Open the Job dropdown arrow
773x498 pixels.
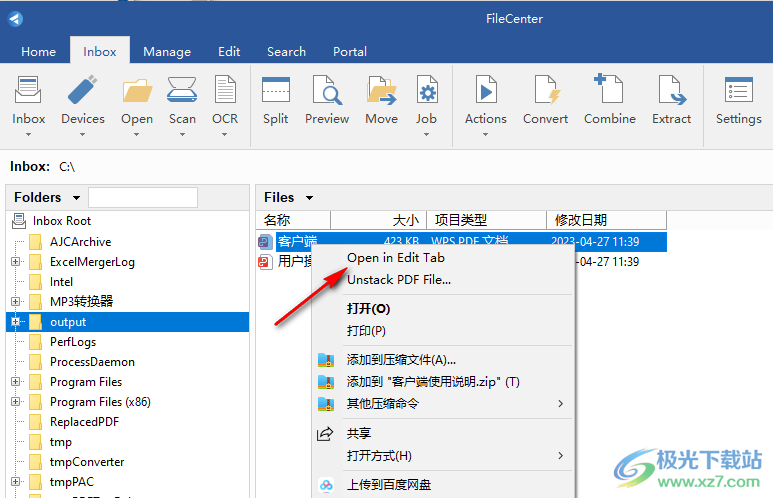[x=426, y=134]
